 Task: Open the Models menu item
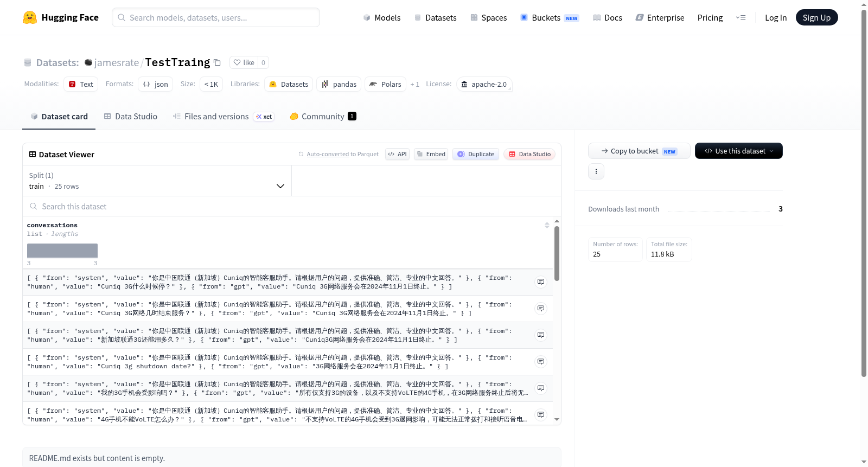click(382, 17)
